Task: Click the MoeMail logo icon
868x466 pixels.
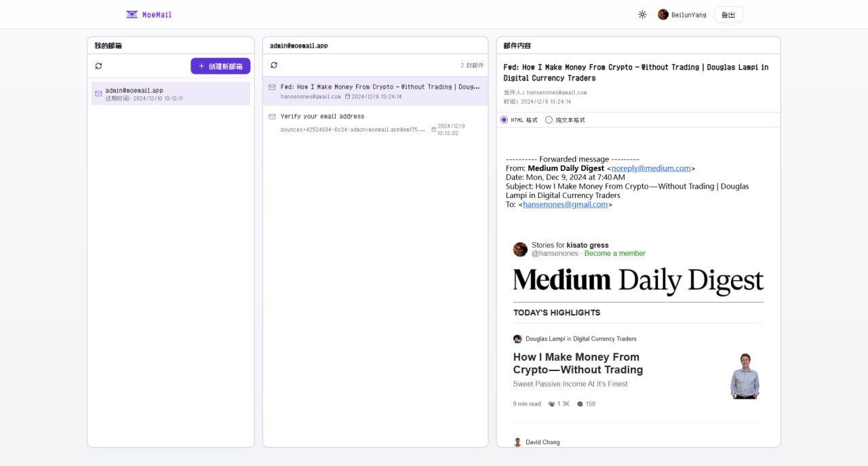Action: coord(132,14)
